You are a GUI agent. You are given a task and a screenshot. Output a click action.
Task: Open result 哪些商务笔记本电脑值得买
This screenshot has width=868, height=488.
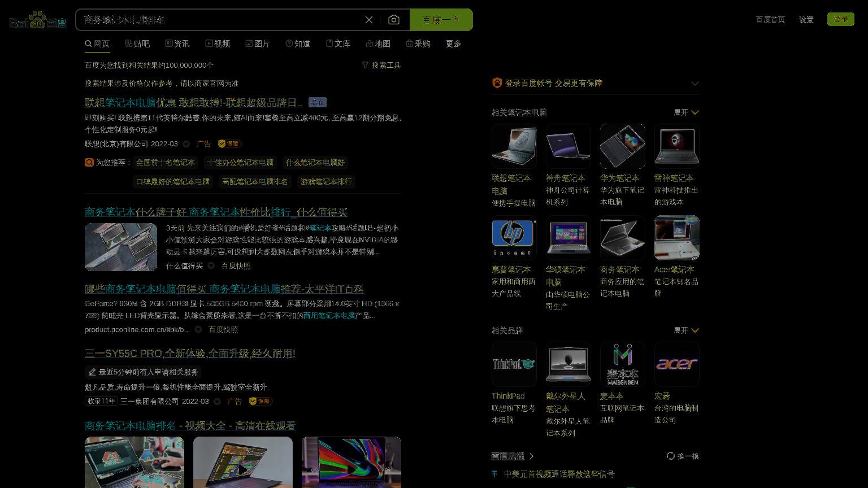tap(224, 289)
